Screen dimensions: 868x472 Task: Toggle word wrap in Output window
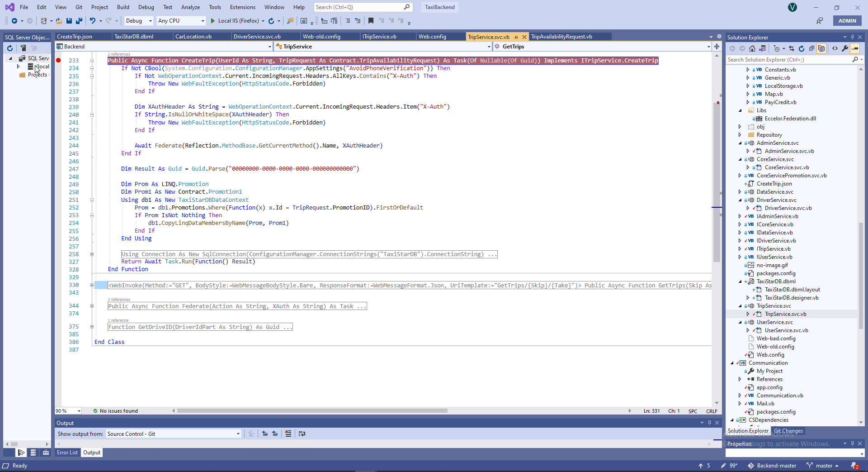[x=302, y=434]
